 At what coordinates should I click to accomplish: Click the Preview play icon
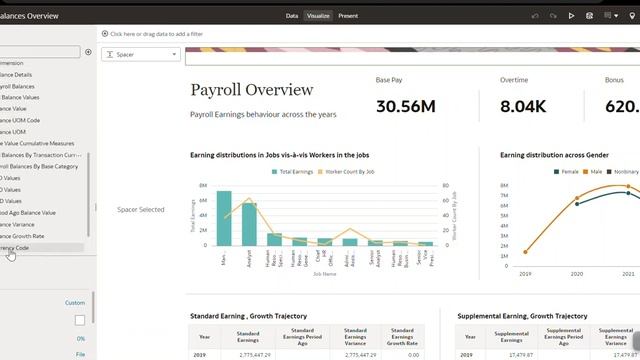pyautogui.click(x=571, y=16)
